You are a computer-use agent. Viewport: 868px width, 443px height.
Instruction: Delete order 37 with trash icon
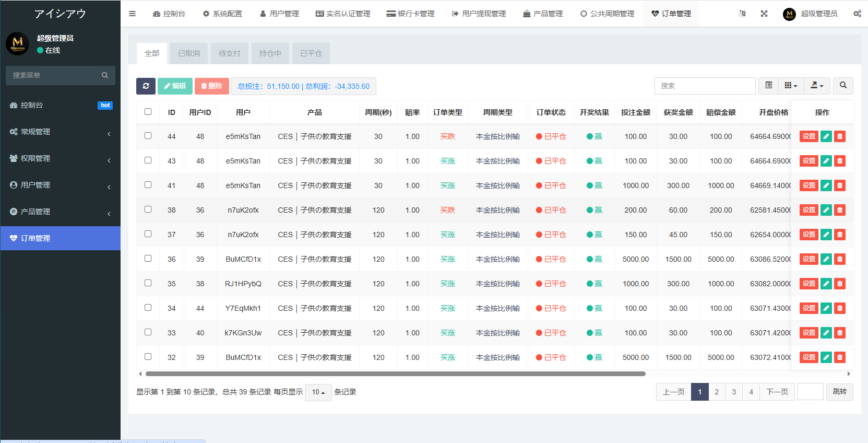[x=840, y=235]
